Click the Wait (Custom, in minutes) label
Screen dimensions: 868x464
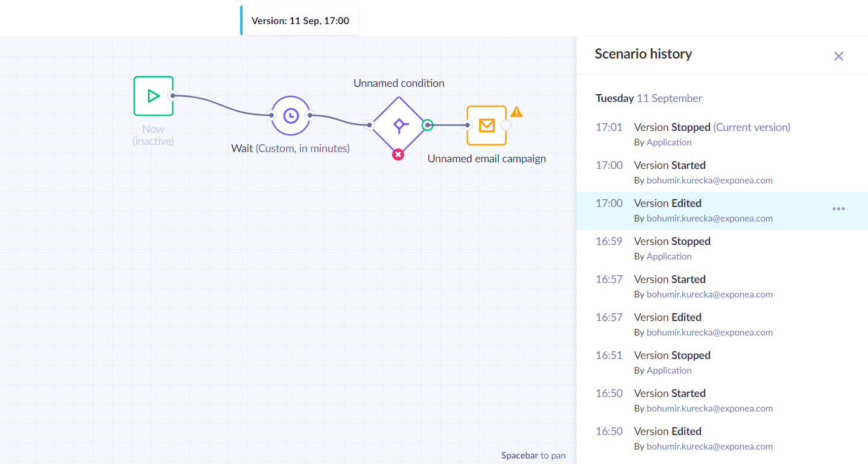click(x=291, y=148)
